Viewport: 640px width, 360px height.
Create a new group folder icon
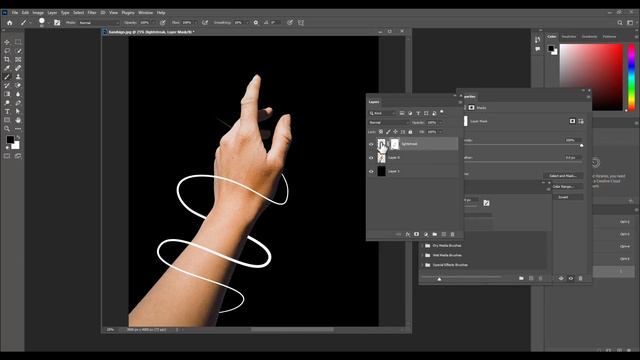pyautogui.click(x=434, y=234)
